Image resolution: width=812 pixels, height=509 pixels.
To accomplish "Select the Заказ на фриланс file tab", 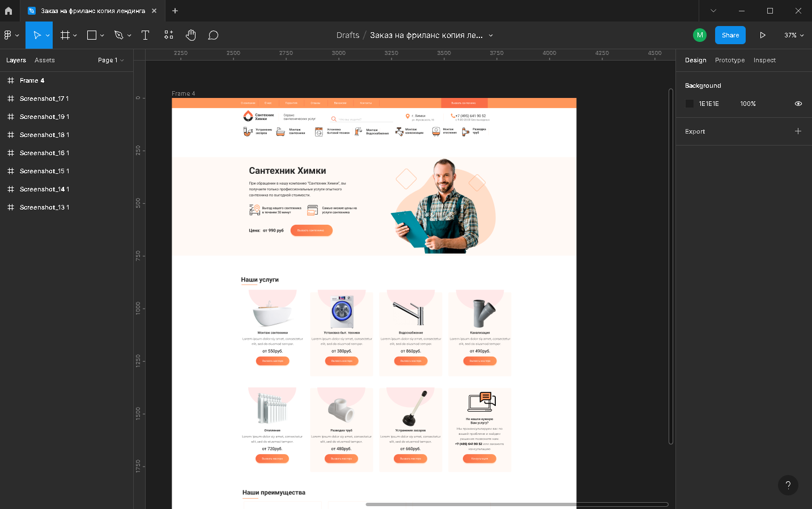I will (x=92, y=11).
